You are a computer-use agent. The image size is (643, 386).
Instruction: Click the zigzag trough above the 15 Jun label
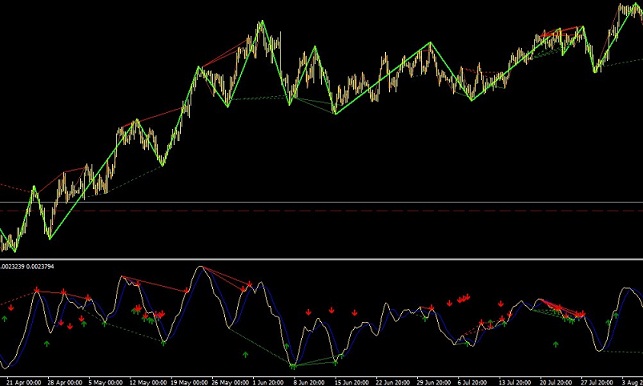335,114
